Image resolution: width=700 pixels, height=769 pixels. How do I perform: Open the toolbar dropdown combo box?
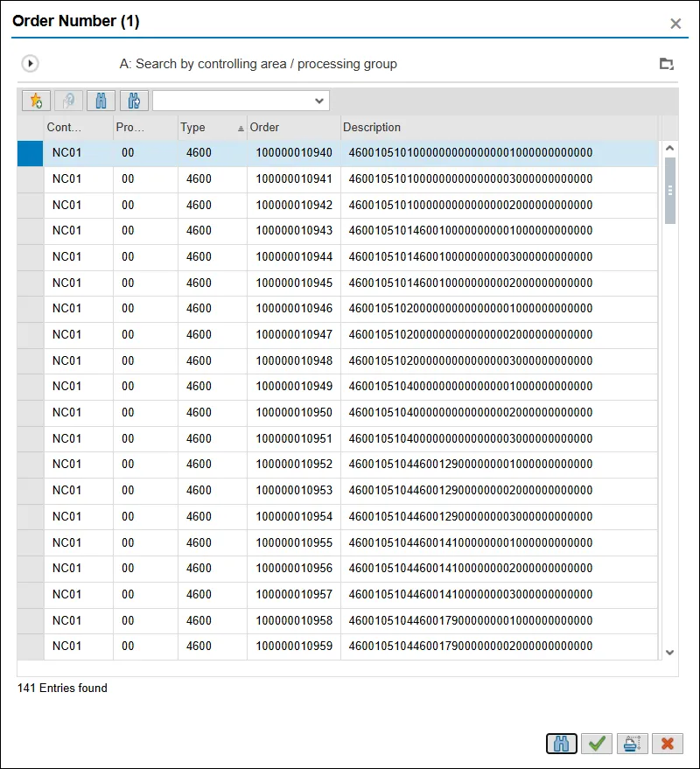pos(241,101)
